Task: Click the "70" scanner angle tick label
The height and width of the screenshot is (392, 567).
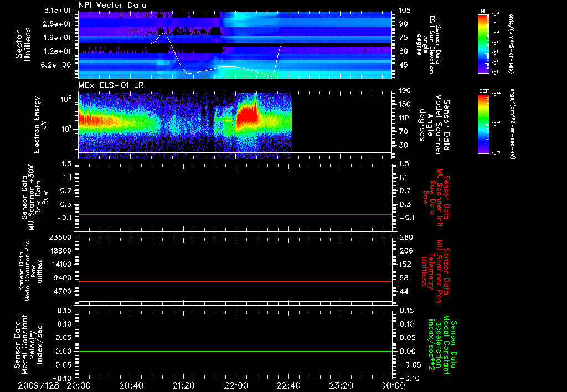Action: click(x=403, y=132)
